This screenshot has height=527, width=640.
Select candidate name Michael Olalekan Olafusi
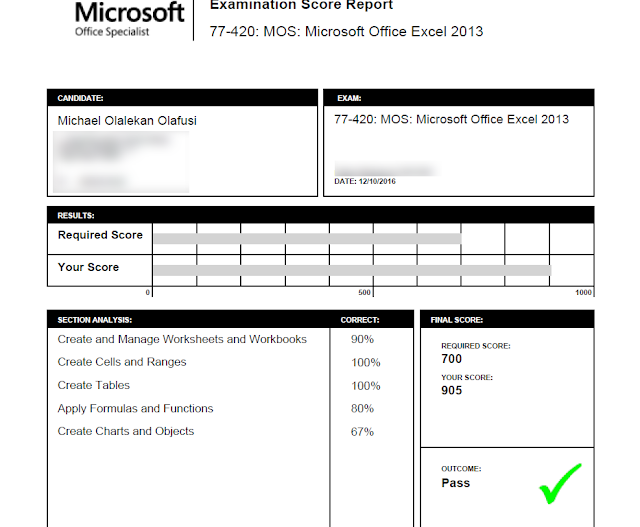click(x=127, y=121)
